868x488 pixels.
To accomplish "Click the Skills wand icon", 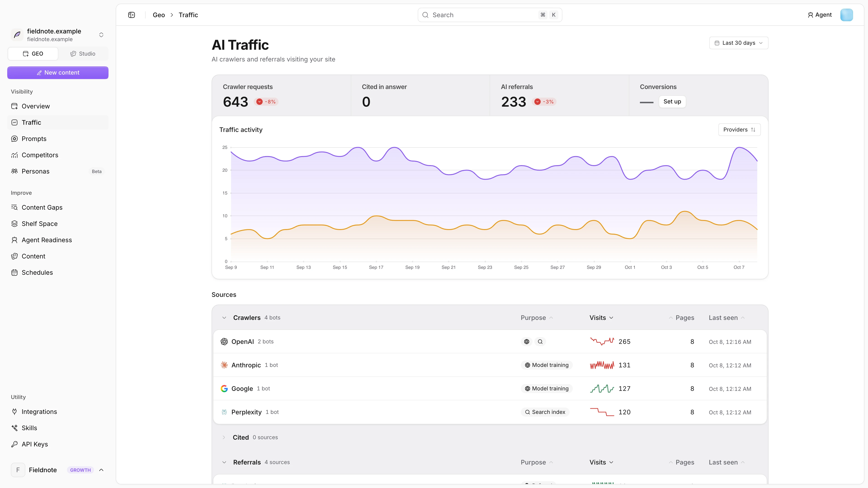I will point(14,428).
